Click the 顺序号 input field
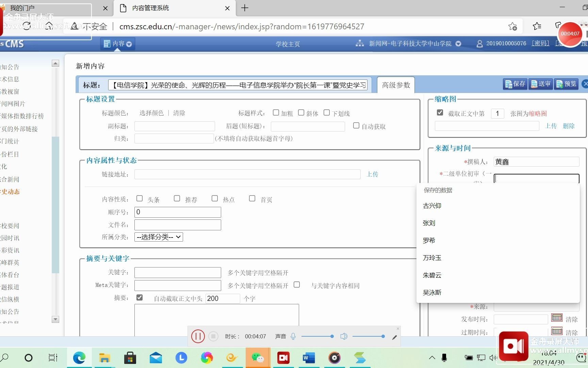This screenshot has height=368, width=588. pyautogui.click(x=178, y=212)
